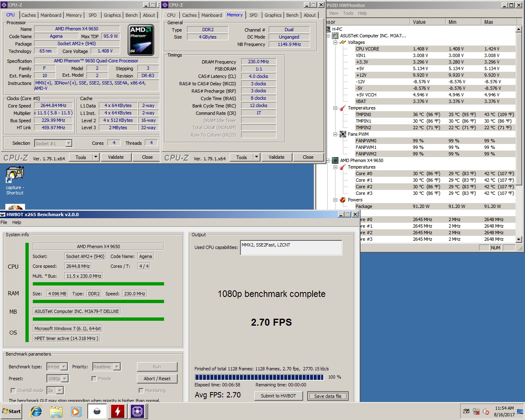Screen dimensions: 525x420
Task: Select the Voltages category icon in HWMonitor
Action: tap(343, 42)
